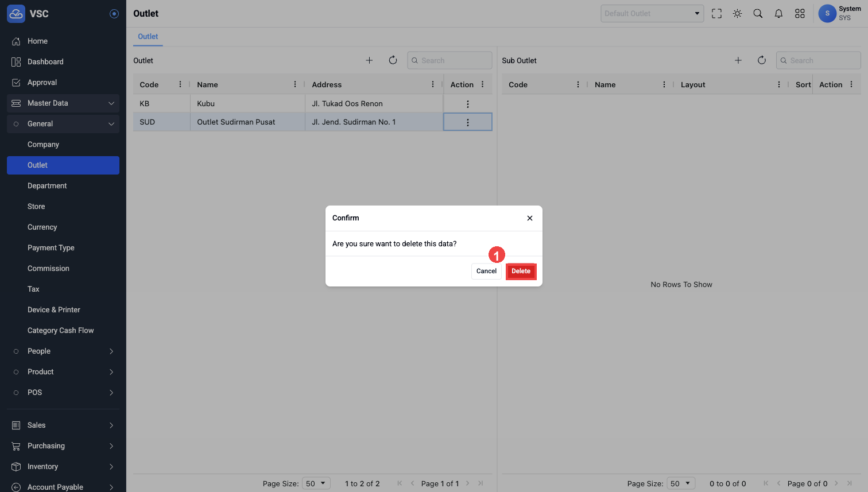The width and height of the screenshot is (868, 492).
Task: Open the Default Outlet dropdown
Action: pos(652,14)
